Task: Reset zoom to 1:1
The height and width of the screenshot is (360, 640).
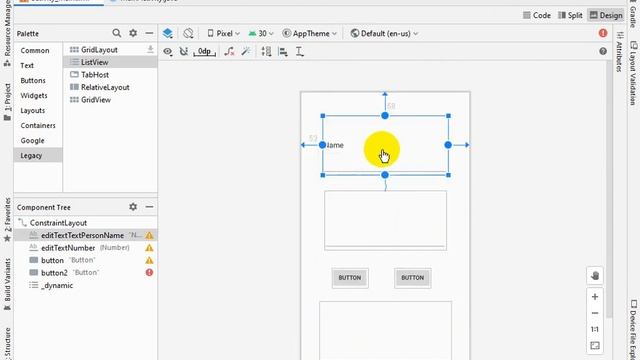Action: pos(595,329)
